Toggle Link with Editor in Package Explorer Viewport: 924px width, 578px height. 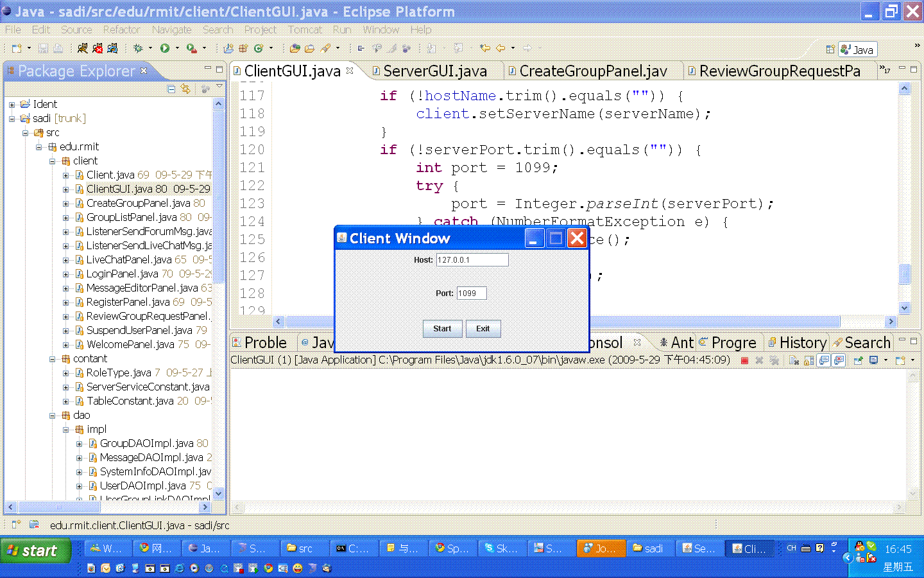(185, 89)
